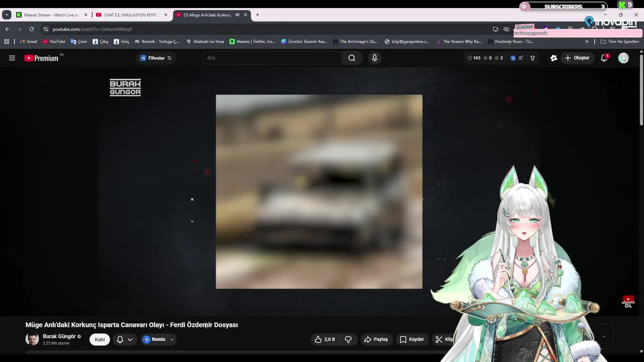Open the Ücretsiz Tasarım Ara bookmark

point(304,42)
